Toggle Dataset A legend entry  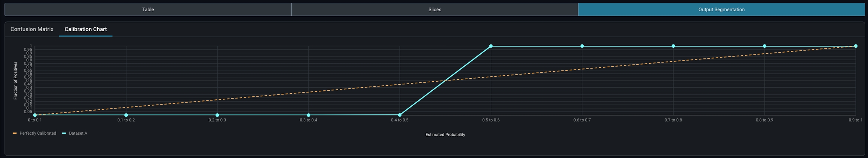tap(78, 134)
